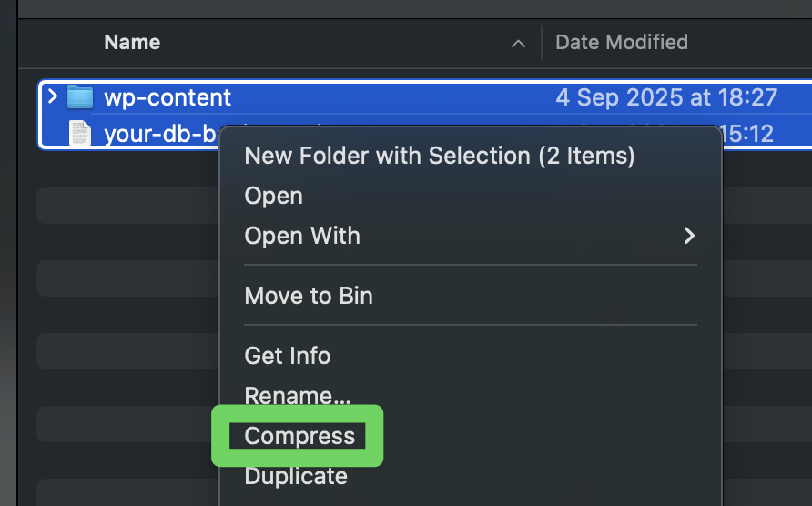Compress the selected items
Viewport: 812px width, 506px height.
(x=299, y=436)
